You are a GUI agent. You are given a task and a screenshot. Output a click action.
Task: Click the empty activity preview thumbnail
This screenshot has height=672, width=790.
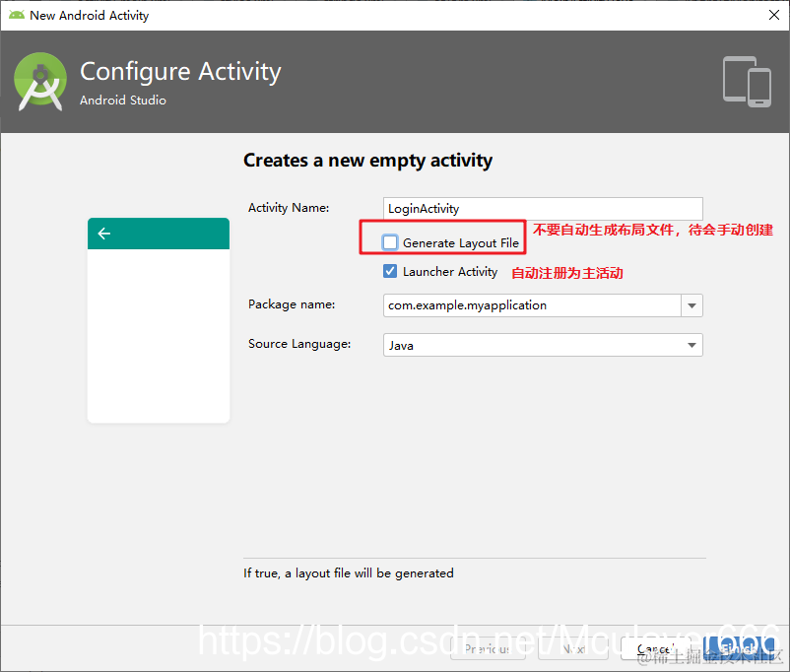[159, 320]
